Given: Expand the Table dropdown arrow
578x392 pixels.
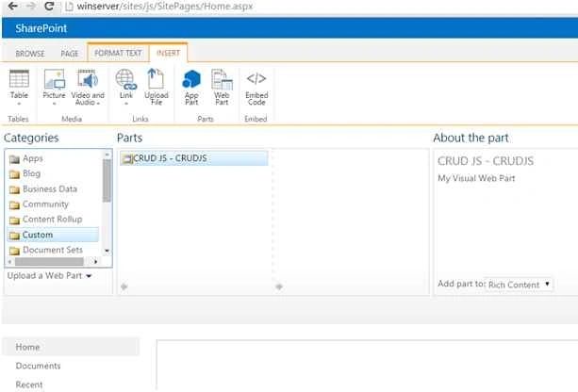Looking at the screenshot, I should pyautogui.click(x=19, y=104).
